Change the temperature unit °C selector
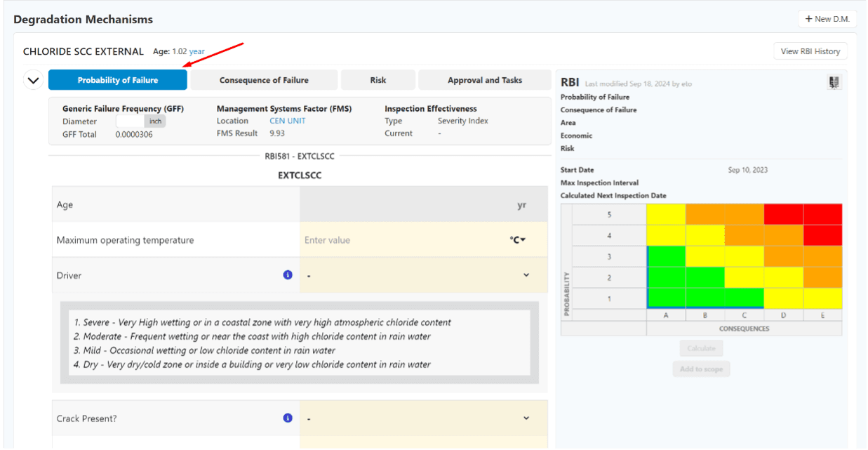 (x=518, y=240)
